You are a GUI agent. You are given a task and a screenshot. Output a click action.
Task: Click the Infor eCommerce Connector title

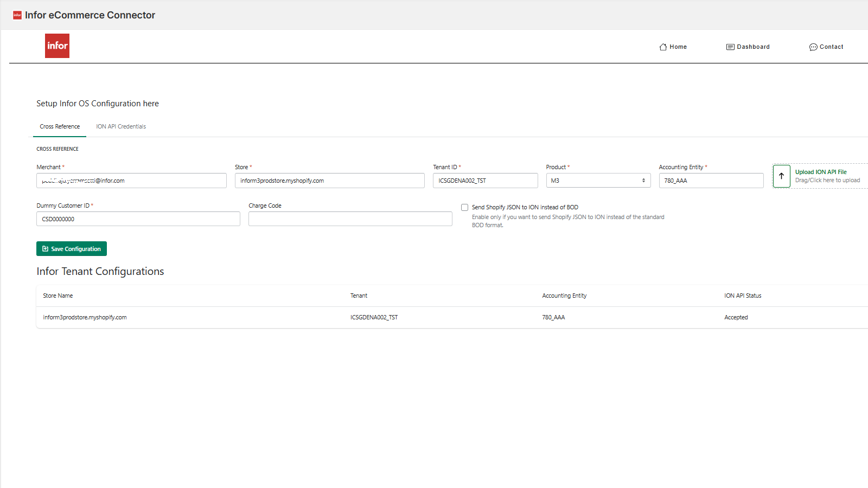coord(90,15)
